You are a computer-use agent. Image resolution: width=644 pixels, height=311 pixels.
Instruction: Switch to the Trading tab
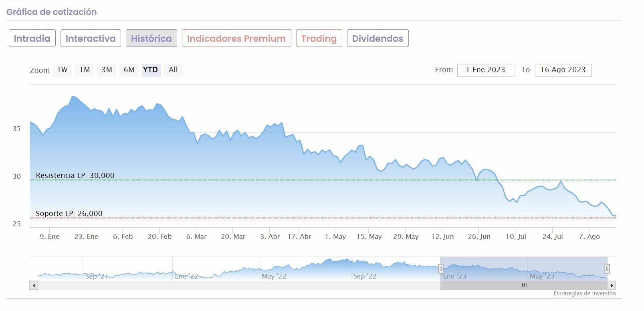319,38
